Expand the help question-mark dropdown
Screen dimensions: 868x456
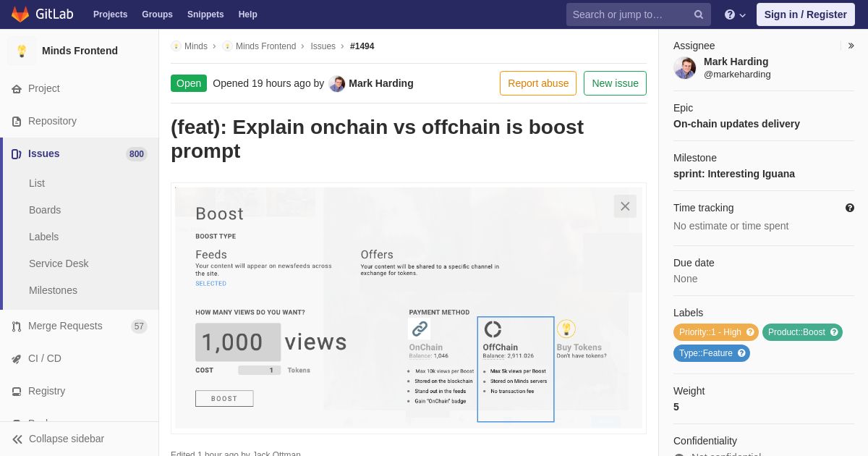coord(735,14)
